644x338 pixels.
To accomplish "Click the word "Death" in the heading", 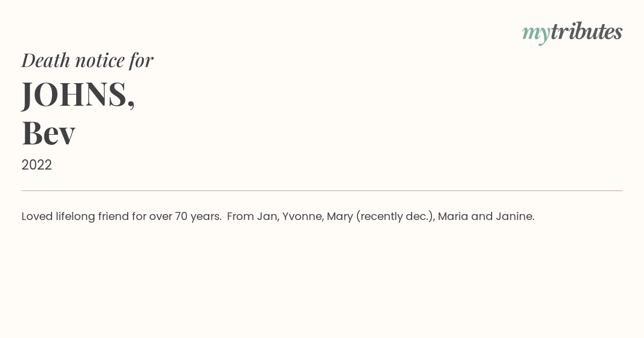I will (46, 60).
